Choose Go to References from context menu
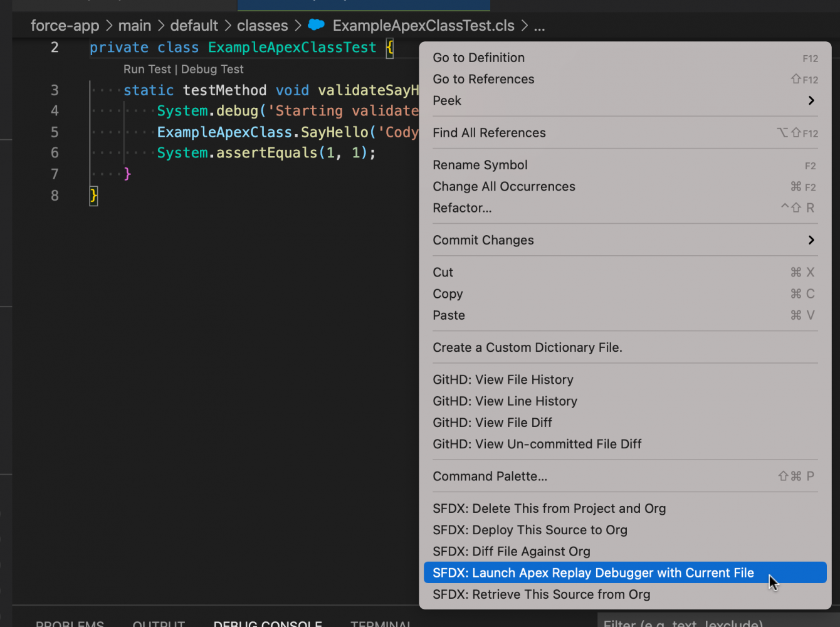The width and height of the screenshot is (840, 627). tap(625, 79)
